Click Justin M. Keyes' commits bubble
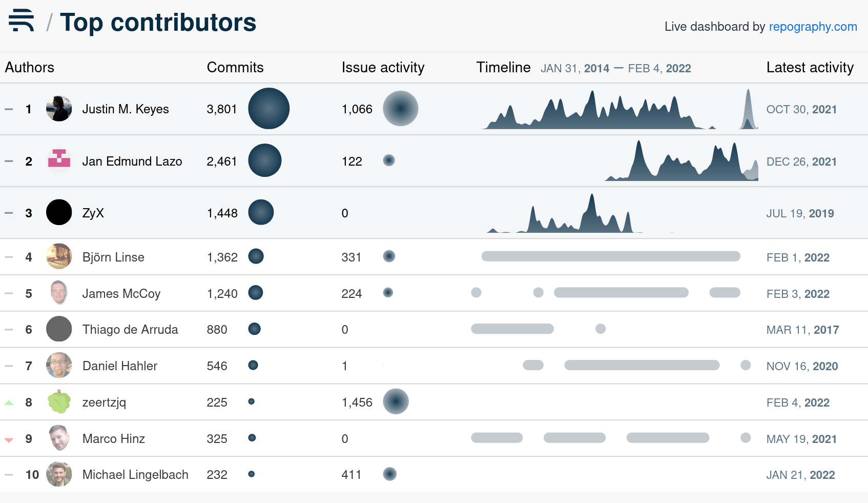Screen dimensions: 868x503 click(x=268, y=109)
